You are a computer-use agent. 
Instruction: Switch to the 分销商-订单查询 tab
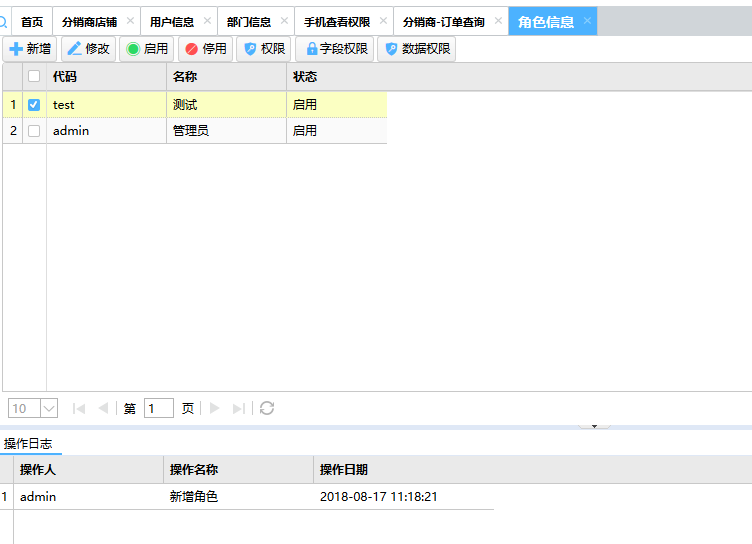tap(443, 21)
